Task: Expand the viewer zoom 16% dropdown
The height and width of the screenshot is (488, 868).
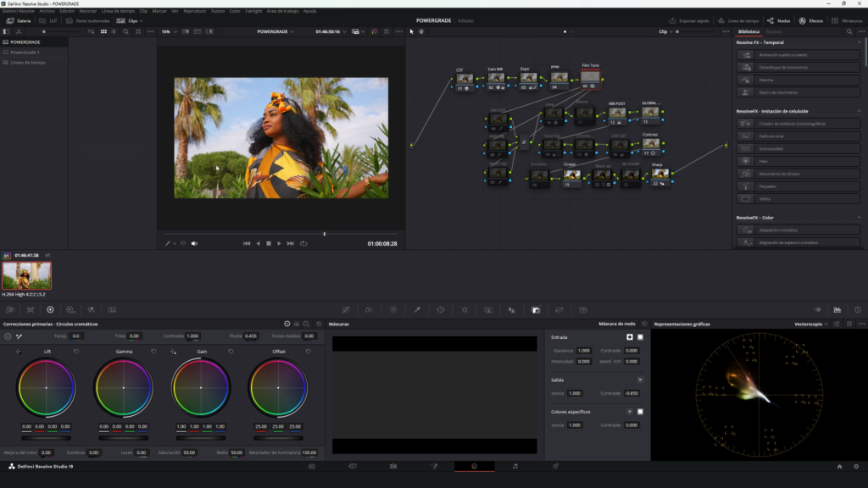Action: [168, 31]
